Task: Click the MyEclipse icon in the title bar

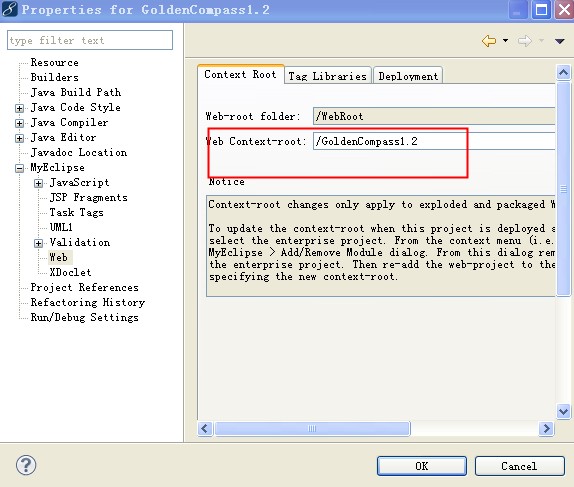Action: click(x=10, y=10)
